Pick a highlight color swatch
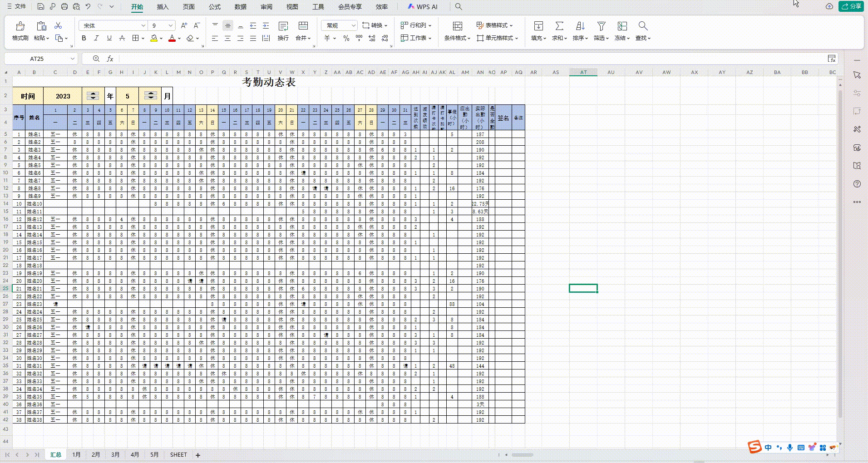Screen dimensions: 868x463 tap(154, 38)
